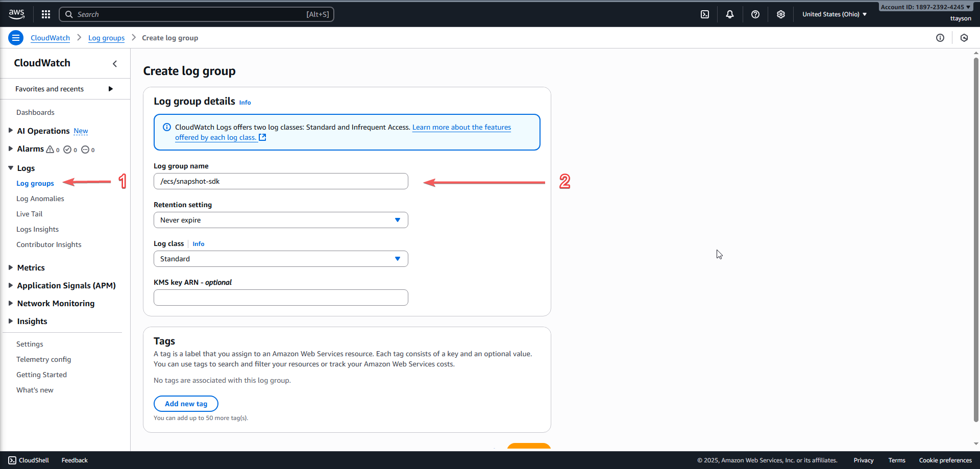Click the KMS key ARN input field

(281, 298)
